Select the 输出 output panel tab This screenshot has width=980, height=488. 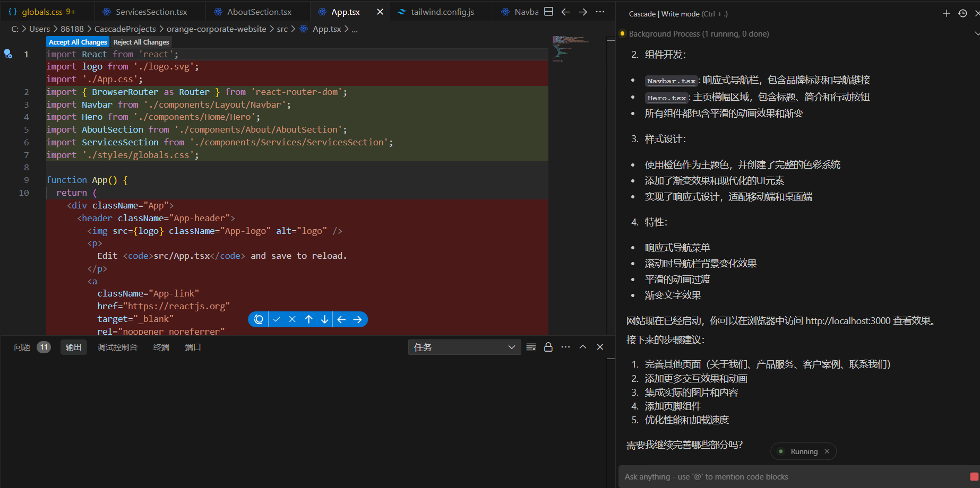[x=73, y=347]
